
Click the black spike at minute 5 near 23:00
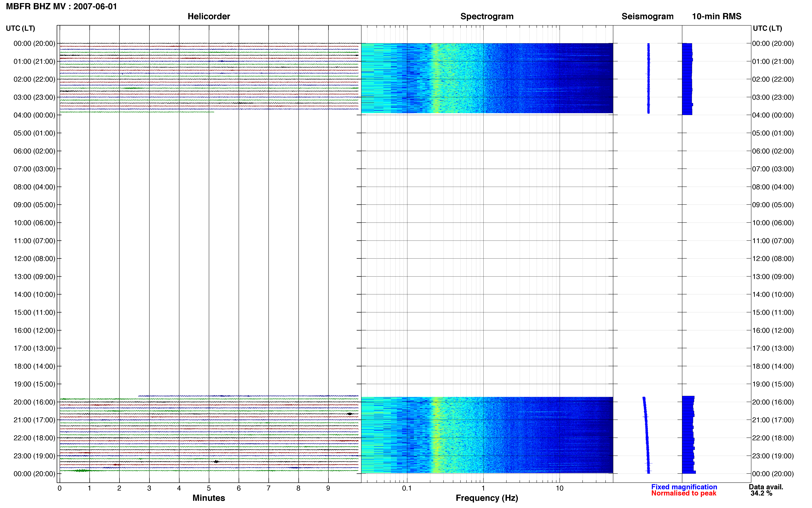click(x=217, y=462)
